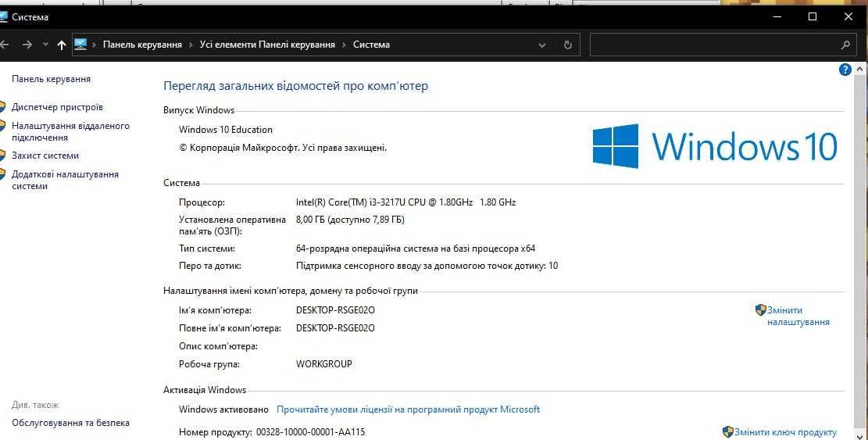The width and height of the screenshot is (868, 440).
Task: Open Захист системи
Action: (x=45, y=156)
